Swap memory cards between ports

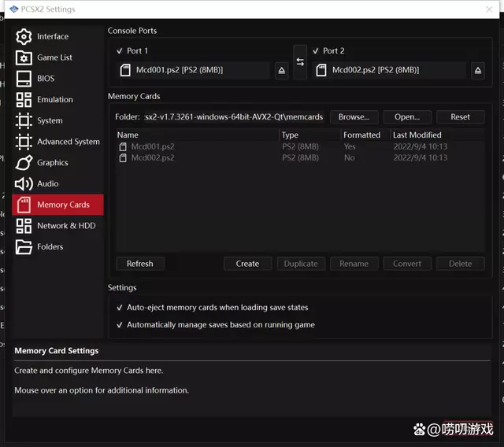(300, 61)
